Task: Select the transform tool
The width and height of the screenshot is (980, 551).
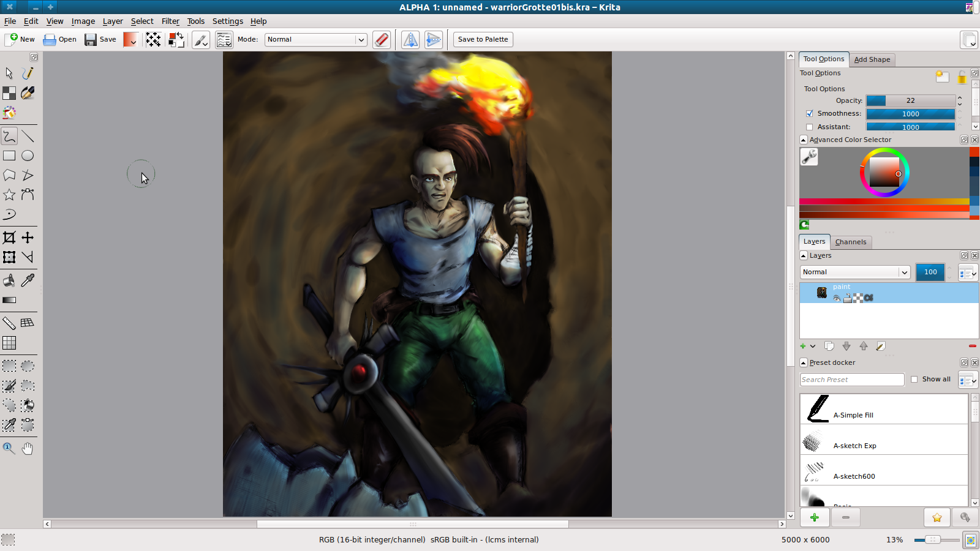Action: point(9,257)
